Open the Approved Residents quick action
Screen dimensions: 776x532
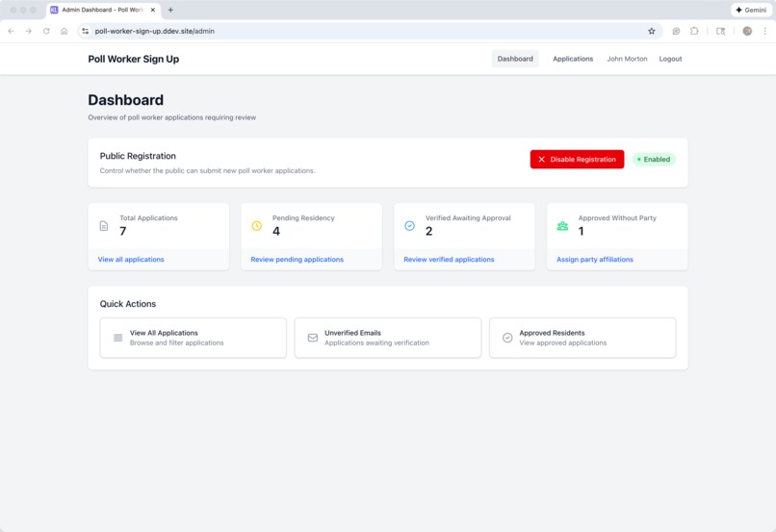coord(582,338)
